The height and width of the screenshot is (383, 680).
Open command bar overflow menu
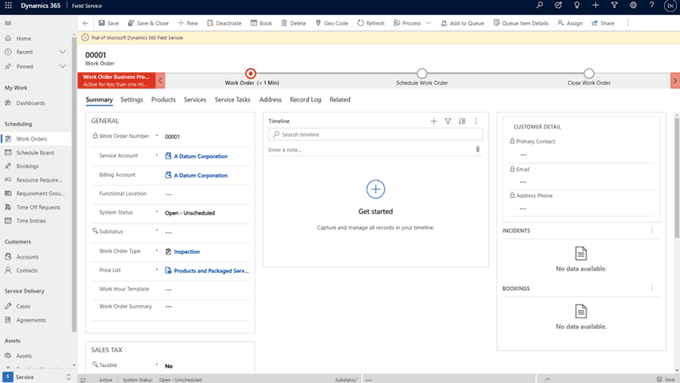point(628,23)
